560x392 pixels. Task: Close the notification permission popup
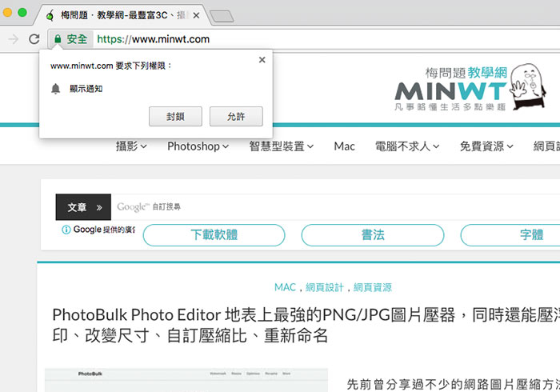(x=262, y=60)
